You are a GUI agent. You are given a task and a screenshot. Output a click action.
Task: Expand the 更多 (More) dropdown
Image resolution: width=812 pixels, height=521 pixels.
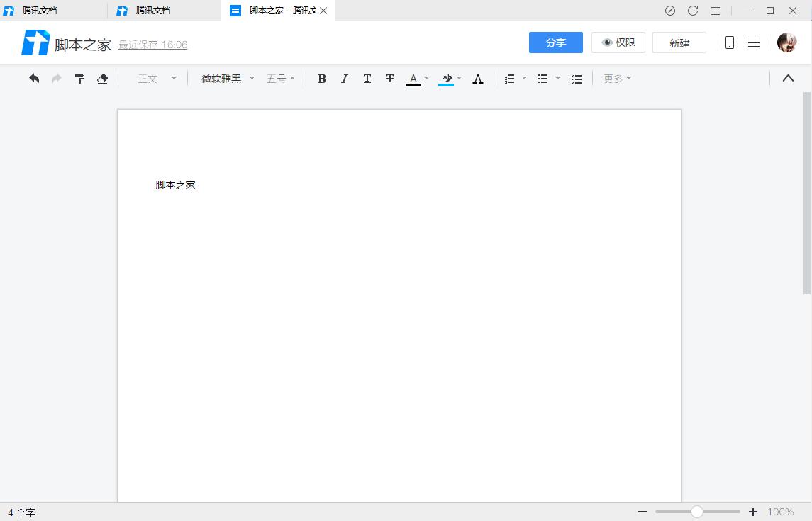tap(616, 78)
